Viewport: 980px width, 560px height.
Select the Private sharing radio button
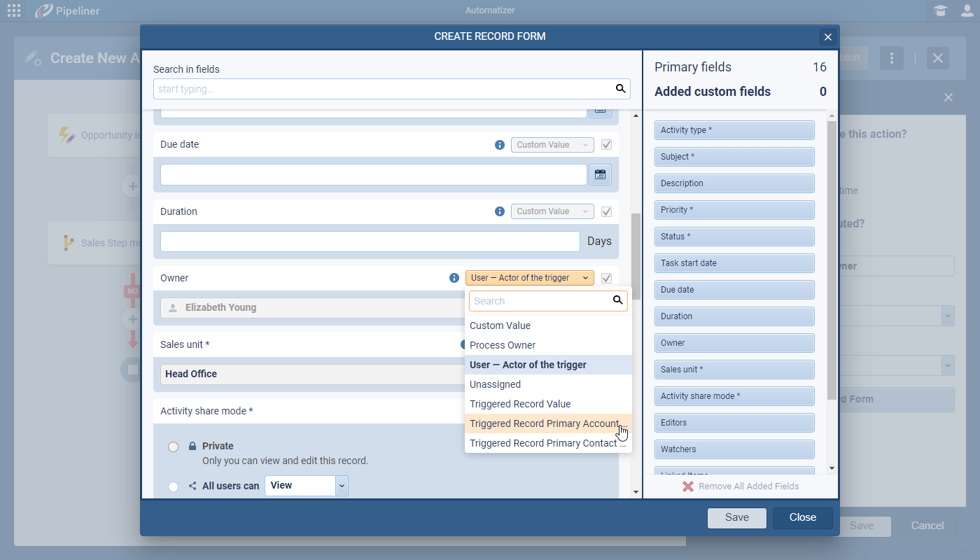173,446
